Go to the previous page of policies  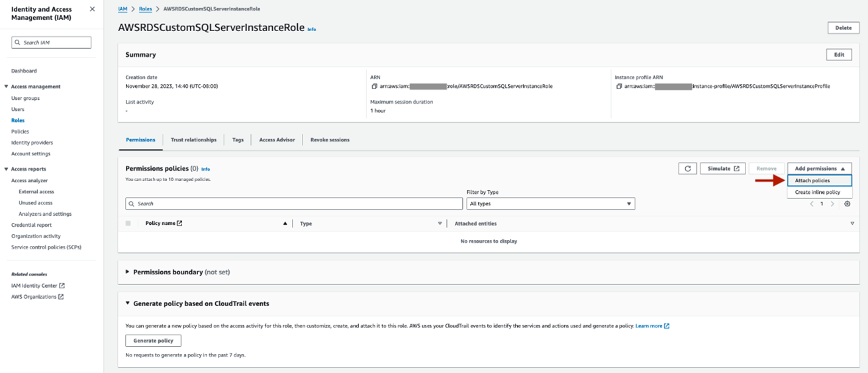click(x=812, y=204)
